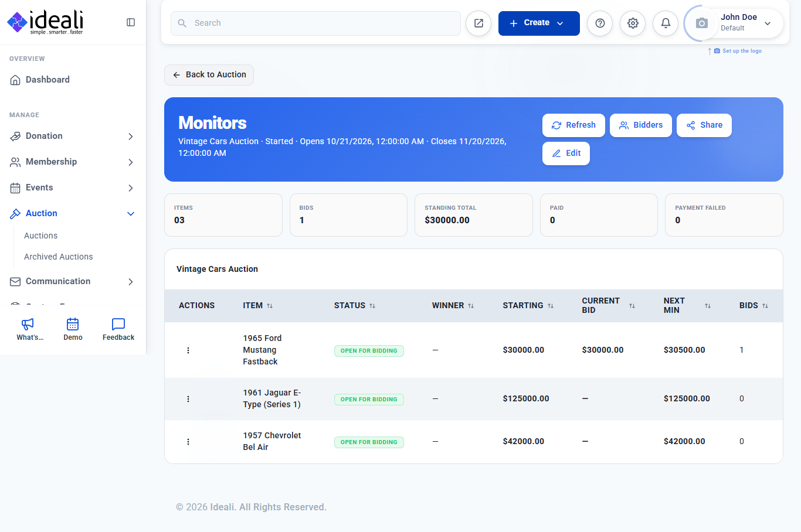Expand the Membership menu

click(73, 162)
